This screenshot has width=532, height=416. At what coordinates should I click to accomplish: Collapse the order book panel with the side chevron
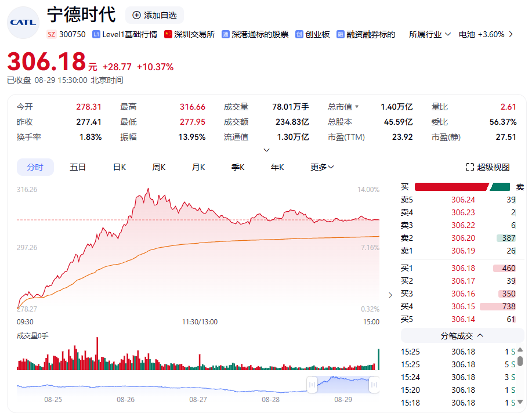point(390,295)
